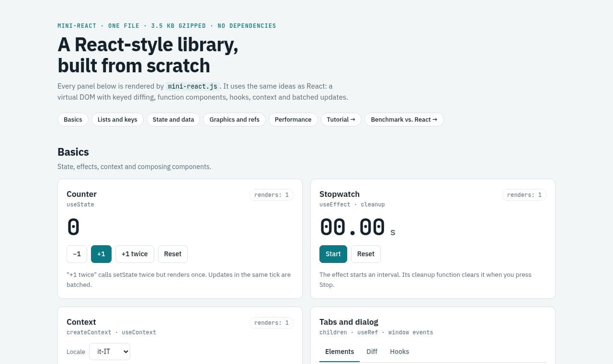Click the mini-react.js code label

(x=193, y=86)
